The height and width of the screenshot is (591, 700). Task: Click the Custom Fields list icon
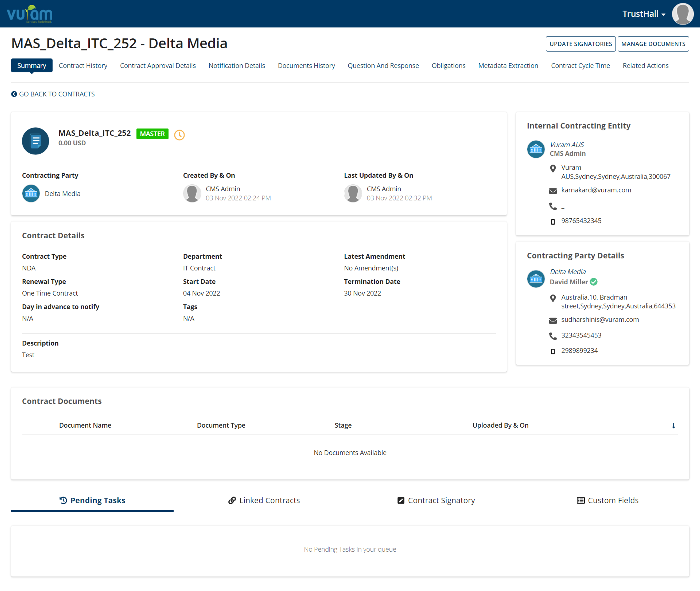tap(580, 500)
